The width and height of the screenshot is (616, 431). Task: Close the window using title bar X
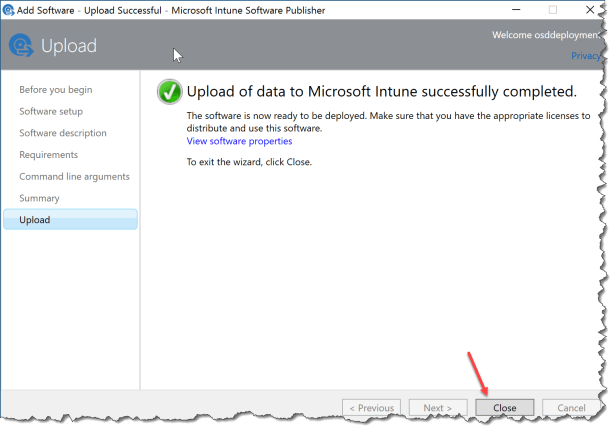pos(590,9)
